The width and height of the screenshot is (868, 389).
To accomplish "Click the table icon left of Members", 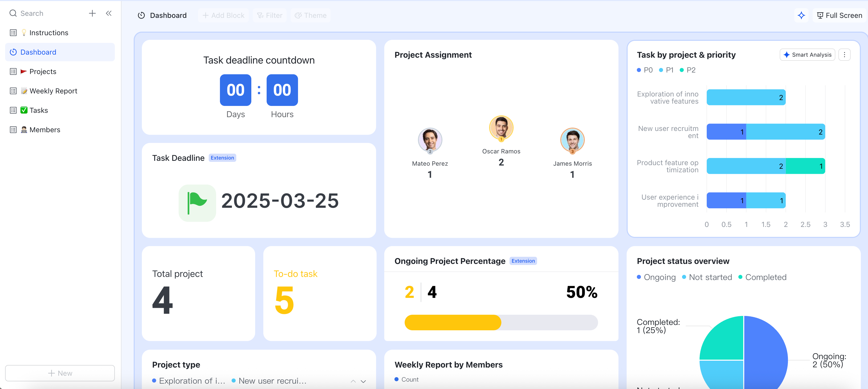I will 13,130.
